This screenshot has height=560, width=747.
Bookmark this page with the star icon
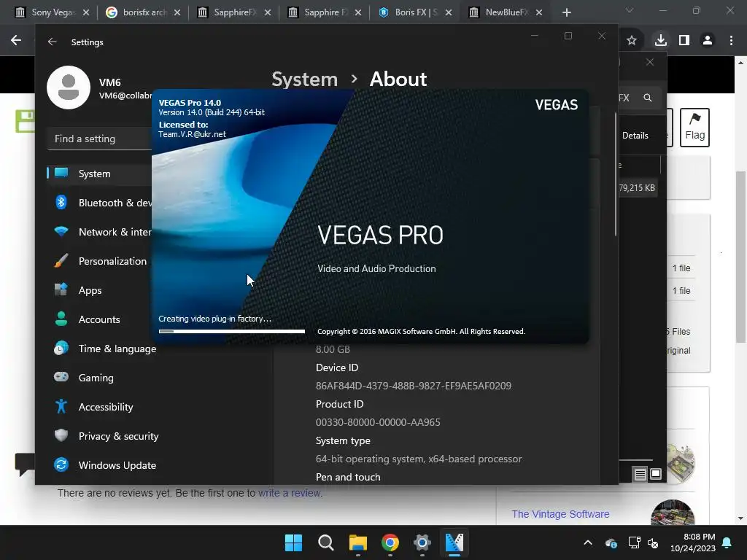click(x=632, y=41)
